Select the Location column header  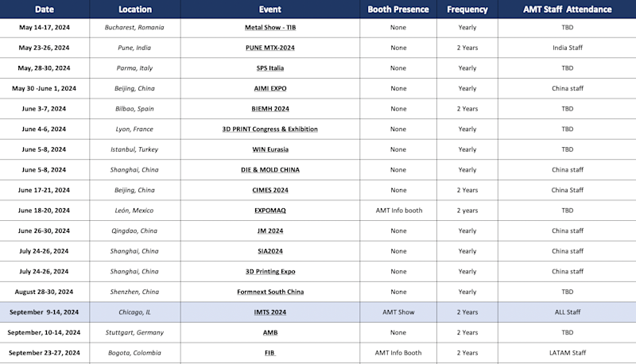point(135,10)
